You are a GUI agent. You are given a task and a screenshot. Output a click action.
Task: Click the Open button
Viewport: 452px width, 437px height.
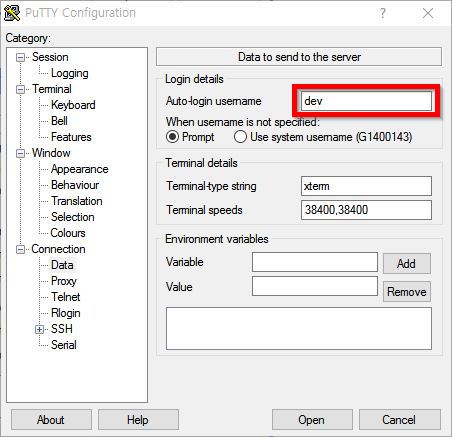click(312, 420)
